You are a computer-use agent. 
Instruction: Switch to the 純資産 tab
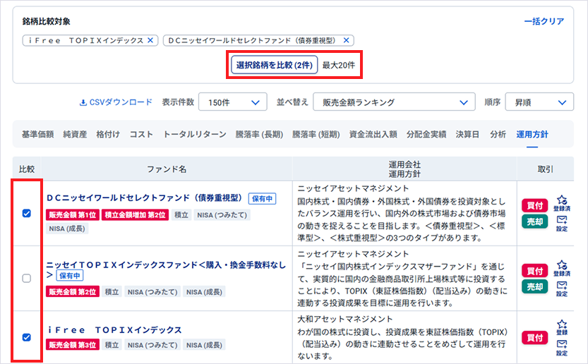pyautogui.click(x=75, y=134)
